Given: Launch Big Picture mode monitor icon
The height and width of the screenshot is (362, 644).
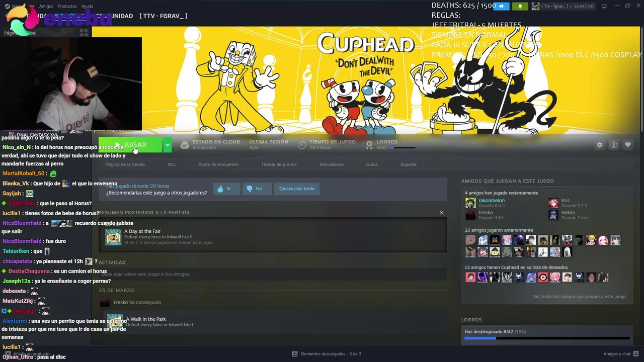Looking at the screenshot, I should (604, 6).
